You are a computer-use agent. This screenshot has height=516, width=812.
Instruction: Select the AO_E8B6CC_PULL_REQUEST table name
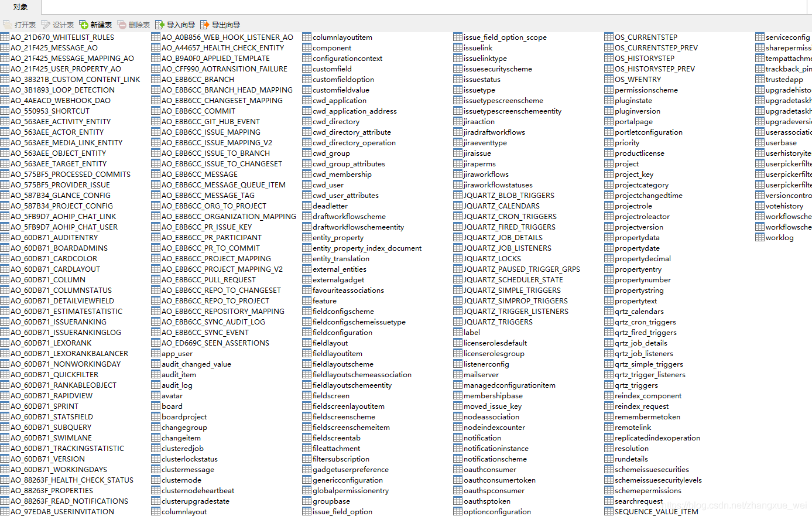(209, 279)
